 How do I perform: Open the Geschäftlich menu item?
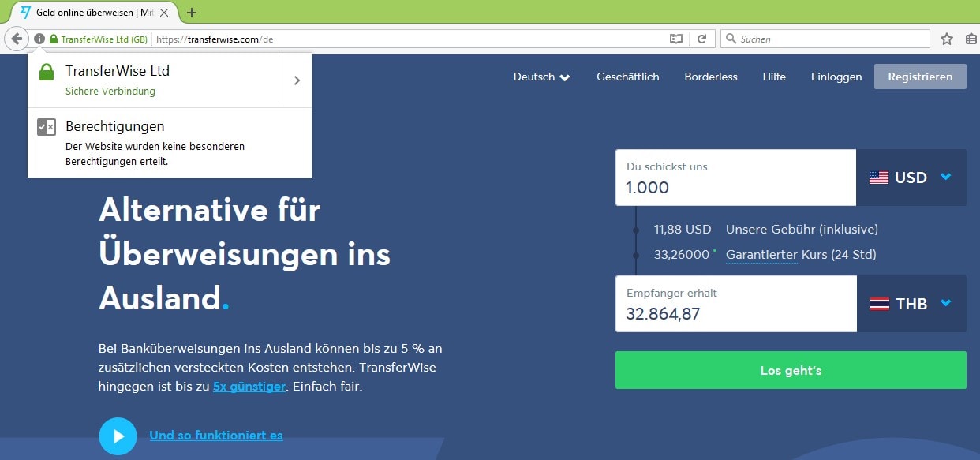[x=628, y=77]
